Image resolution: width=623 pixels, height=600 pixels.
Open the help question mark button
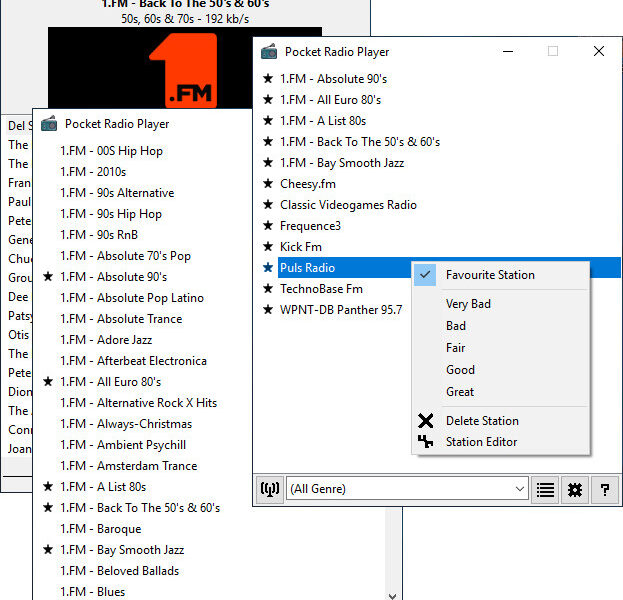click(605, 489)
